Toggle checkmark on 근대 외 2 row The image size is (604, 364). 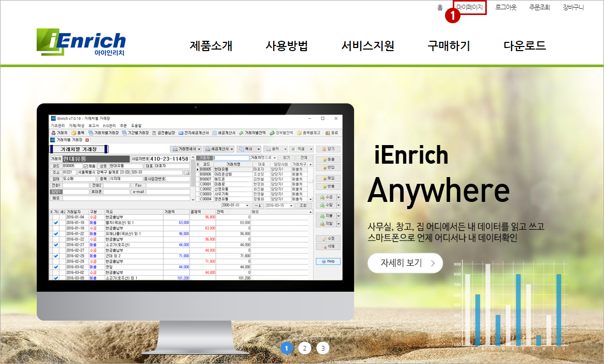coord(56,256)
